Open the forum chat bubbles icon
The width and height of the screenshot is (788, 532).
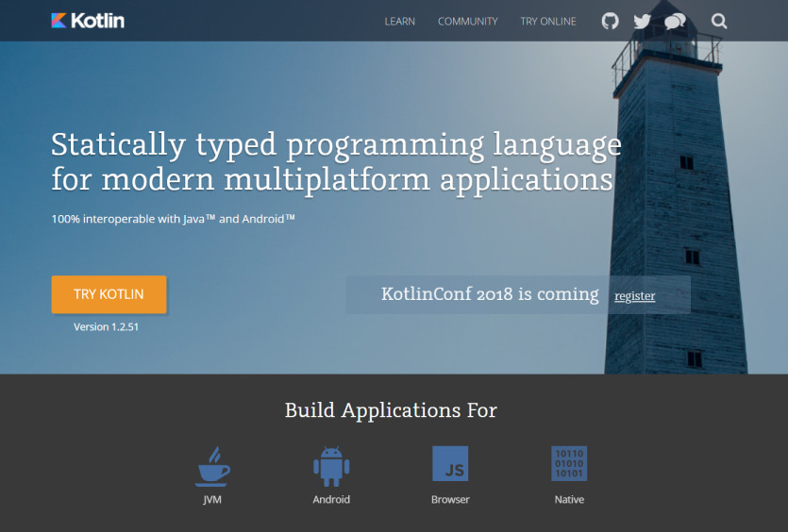(675, 22)
